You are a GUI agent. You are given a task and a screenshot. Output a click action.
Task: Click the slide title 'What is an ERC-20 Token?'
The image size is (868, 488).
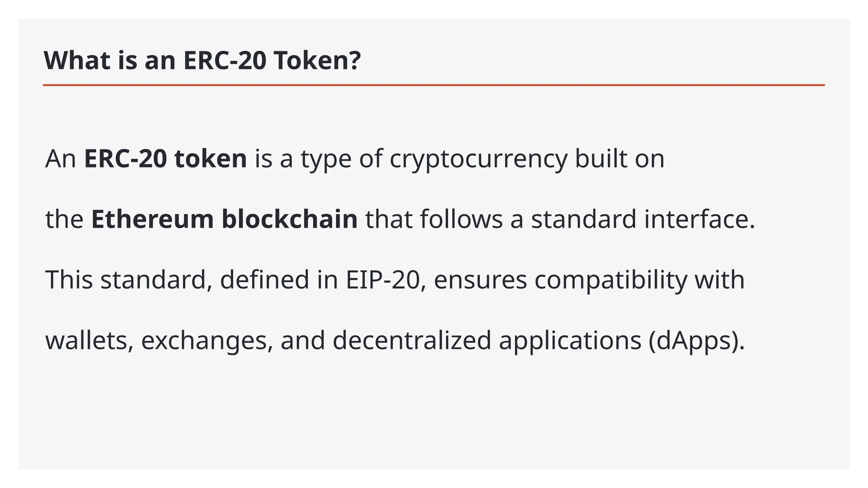pos(203,60)
